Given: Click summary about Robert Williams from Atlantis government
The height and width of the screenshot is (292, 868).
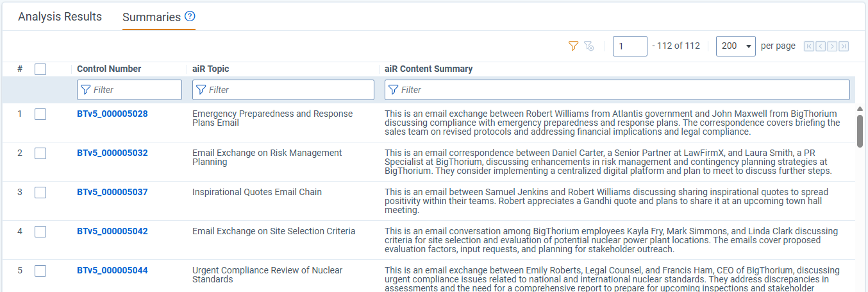Looking at the screenshot, I should tap(612, 123).
